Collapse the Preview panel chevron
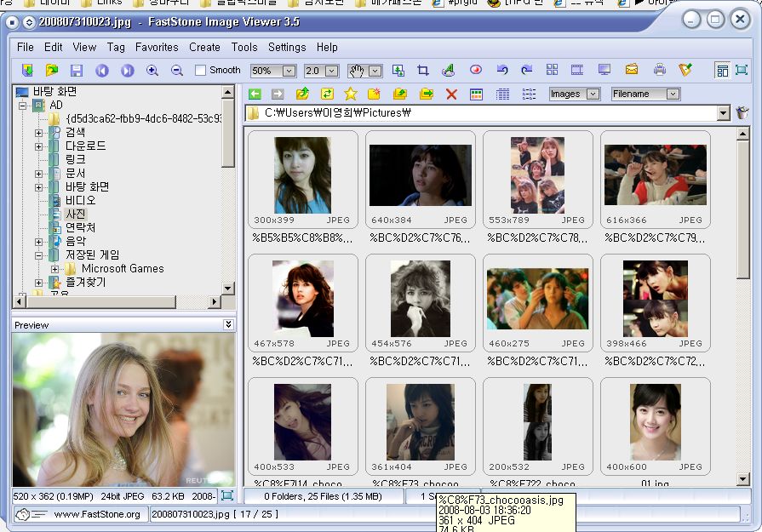Viewport: 762px width, 532px height. click(x=228, y=324)
